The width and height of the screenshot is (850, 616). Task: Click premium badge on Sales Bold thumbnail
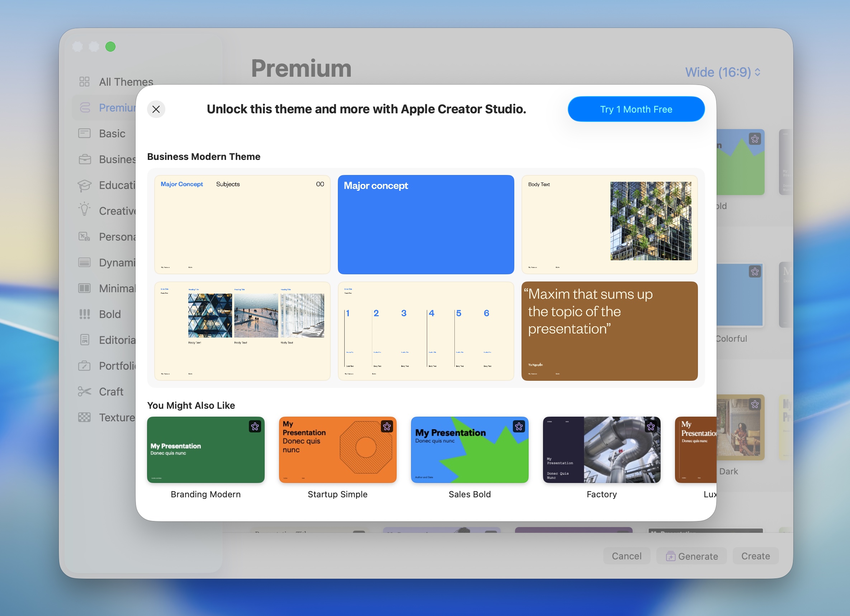519,426
